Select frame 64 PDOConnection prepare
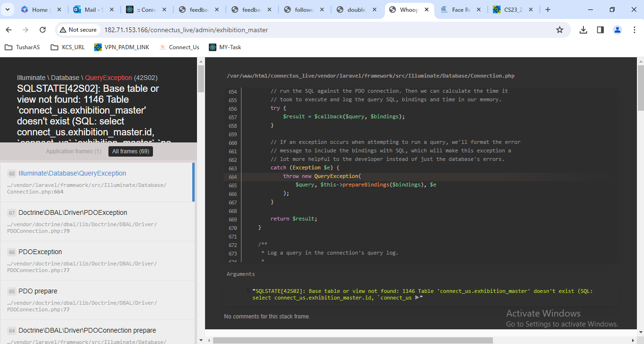This screenshot has width=644, height=344. [x=98, y=332]
